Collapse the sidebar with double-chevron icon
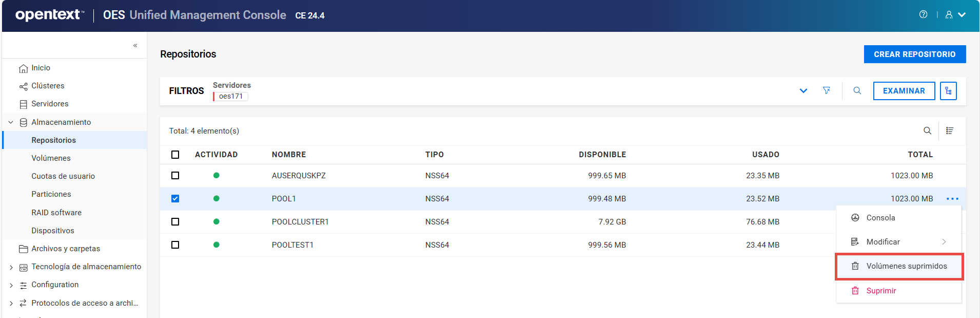 pos(135,45)
